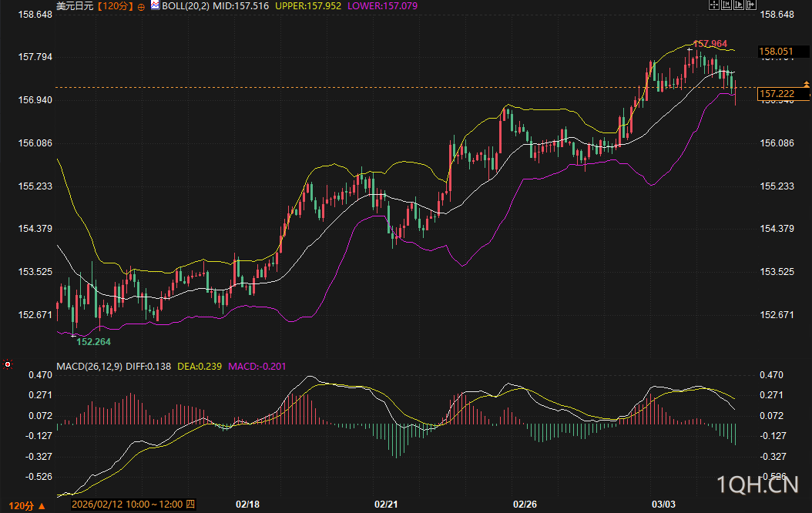
Task: Click the chart playback arrow icon
Action: 738,5
